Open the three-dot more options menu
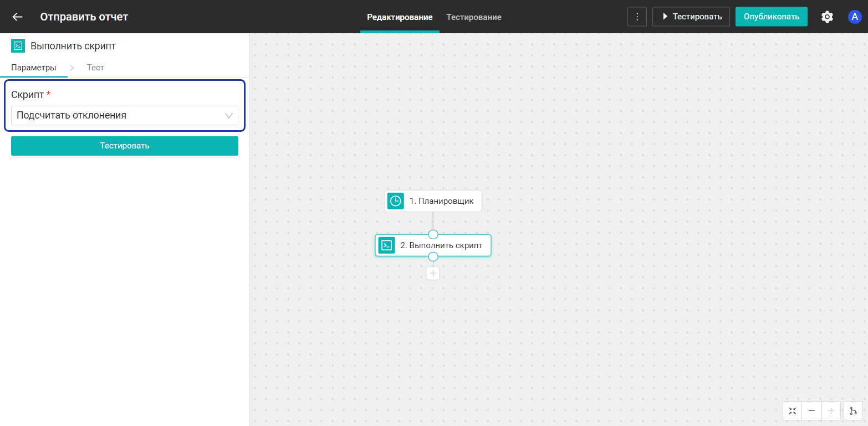Image resolution: width=868 pixels, height=426 pixels. [637, 17]
